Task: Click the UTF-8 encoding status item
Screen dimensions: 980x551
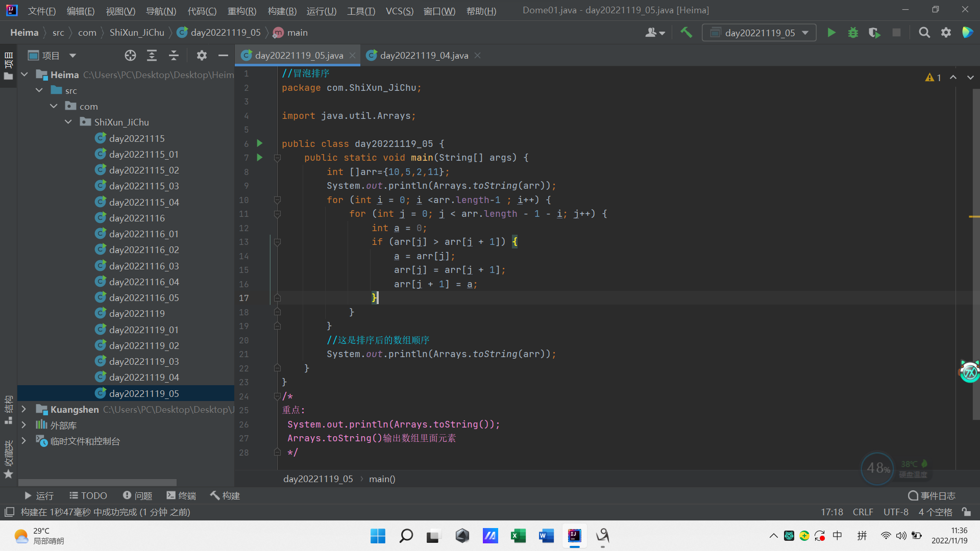Action: [x=896, y=512]
